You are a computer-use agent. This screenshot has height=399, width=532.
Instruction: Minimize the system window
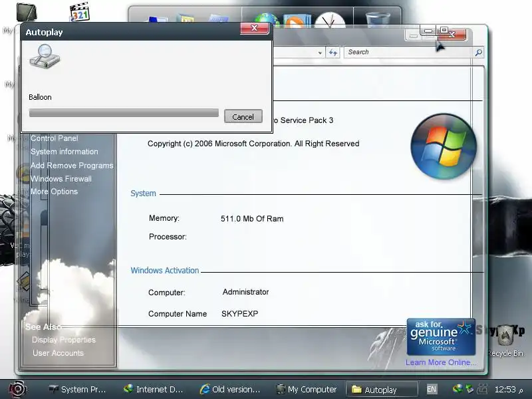pos(428,31)
